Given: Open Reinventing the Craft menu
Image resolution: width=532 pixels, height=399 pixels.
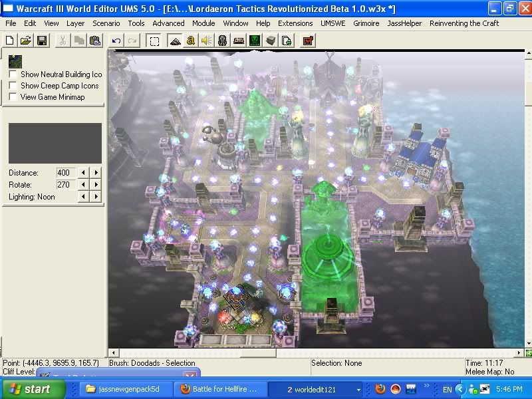Looking at the screenshot, I should [x=464, y=23].
